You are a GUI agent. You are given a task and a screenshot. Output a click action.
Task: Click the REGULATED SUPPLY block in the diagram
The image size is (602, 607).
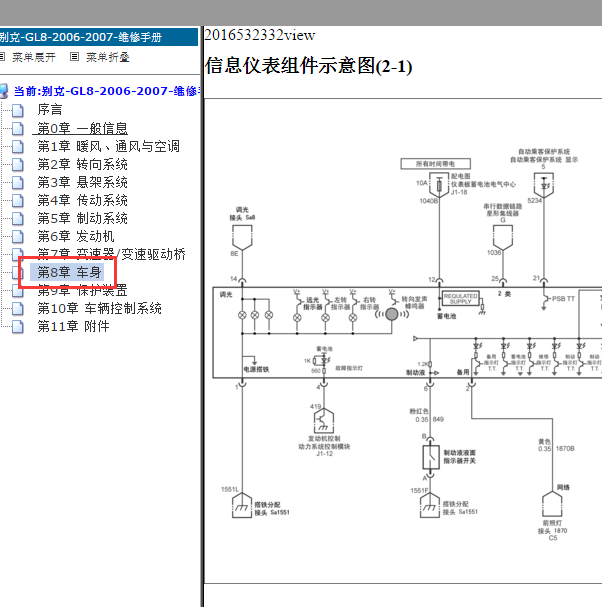tap(461, 298)
